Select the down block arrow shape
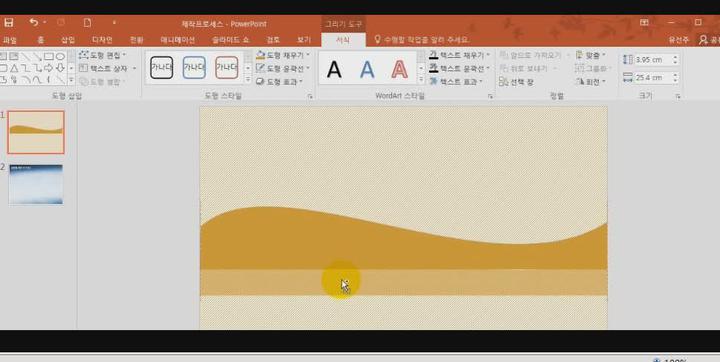The height and width of the screenshot is (362, 720). pyautogui.click(x=60, y=68)
